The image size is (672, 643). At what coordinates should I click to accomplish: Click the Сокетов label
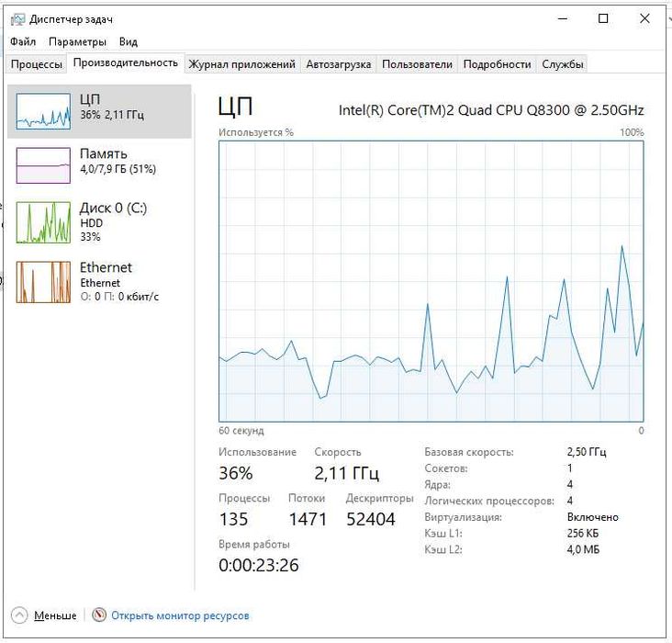pos(446,468)
